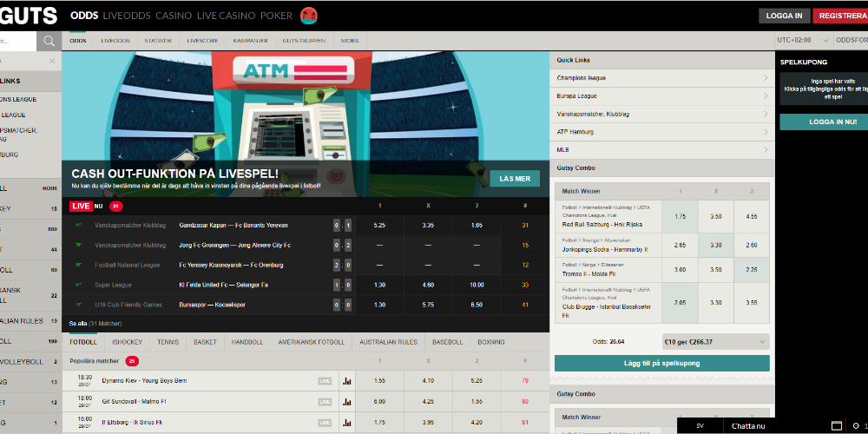Select odds 1.75 for Red Bull Salzburg
Viewport: 868px width, 434px height.
point(681,216)
